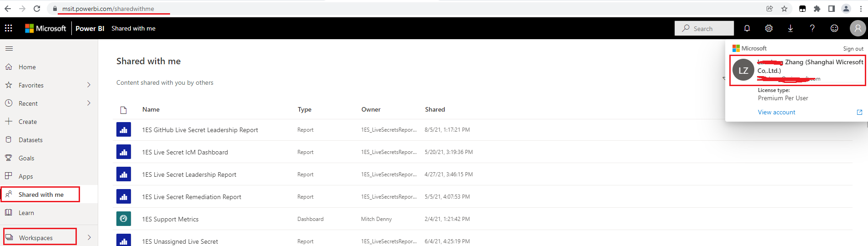The height and width of the screenshot is (246, 868).
Task: Expand the Favorites chevron
Action: coord(89,85)
